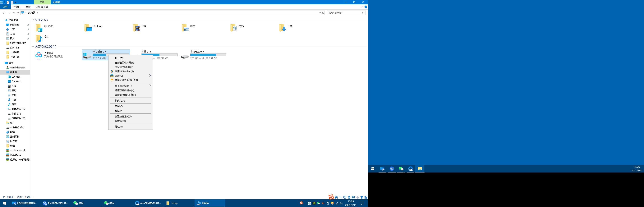Open 微信 from the taskbar
The height and width of the screenshot is (207, 644).
click(80, 203)
